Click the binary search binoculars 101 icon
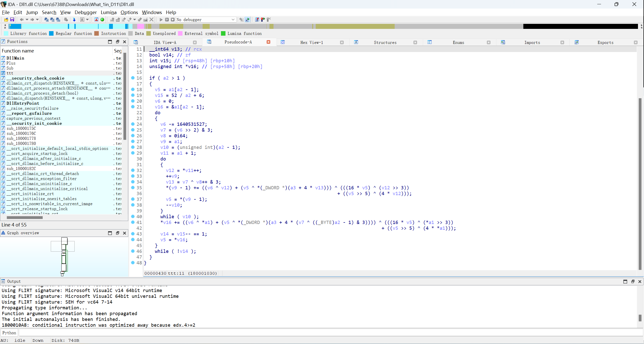The image size is (644, 344). coord(58,20)
